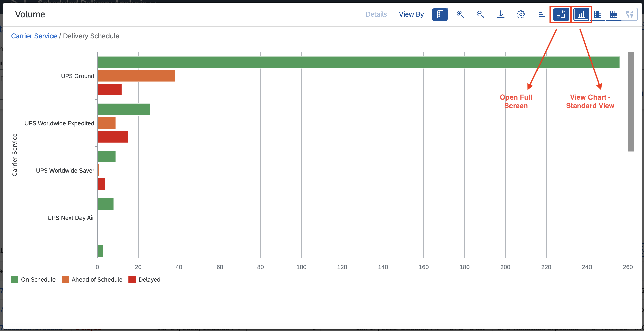Click the chart's vertical scrollbar thumb
The height and width of the screenshot is (331, 644).
click(631, 102)
